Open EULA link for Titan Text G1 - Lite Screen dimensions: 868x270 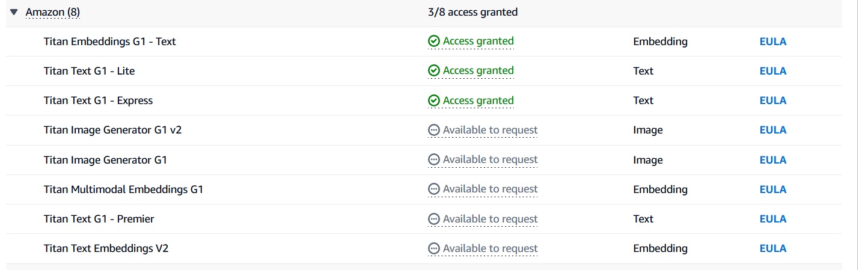click(772, 71)
